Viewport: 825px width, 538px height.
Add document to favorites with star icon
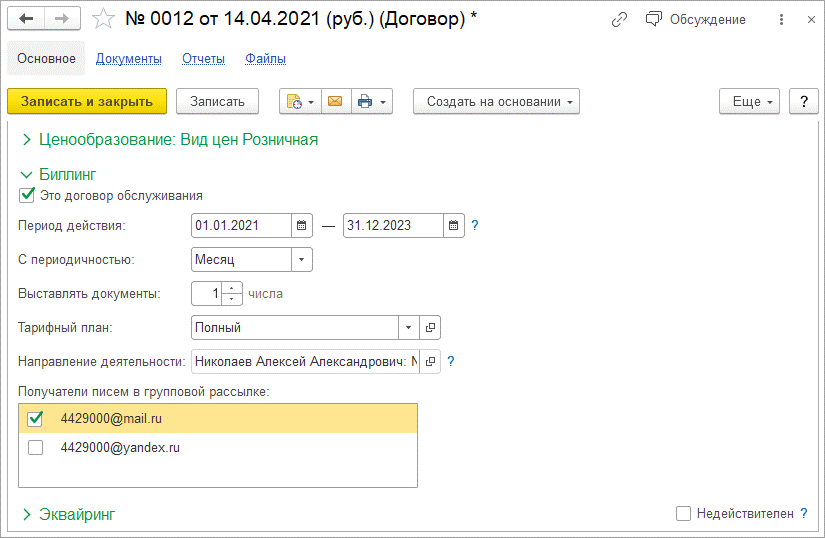coord(102,19)
